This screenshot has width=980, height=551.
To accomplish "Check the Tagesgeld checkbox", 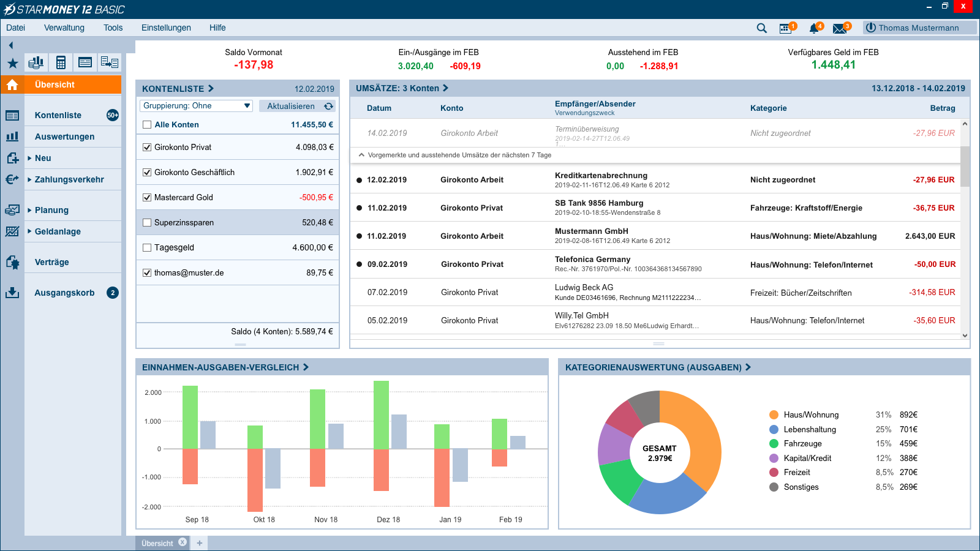I will coord(147,248).
